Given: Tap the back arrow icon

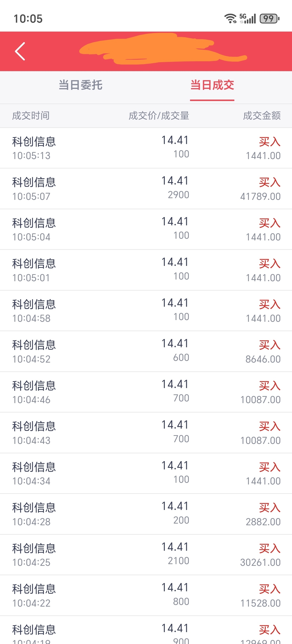Looking at the screenshot, I should 20,51.
